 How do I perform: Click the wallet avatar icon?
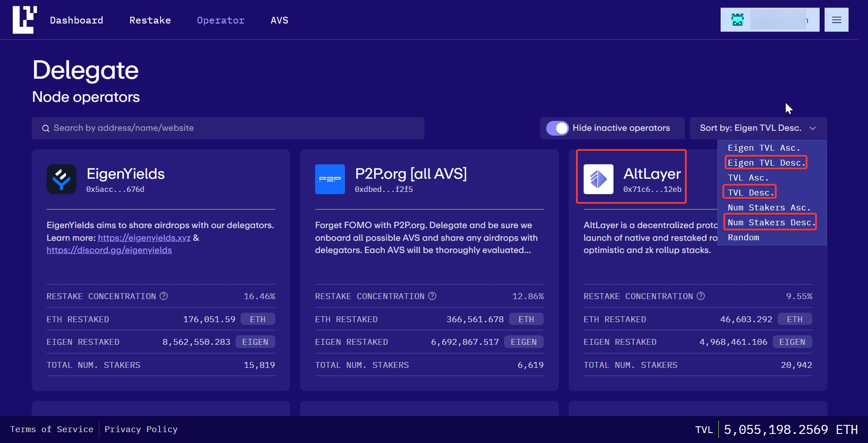(737, 20)
